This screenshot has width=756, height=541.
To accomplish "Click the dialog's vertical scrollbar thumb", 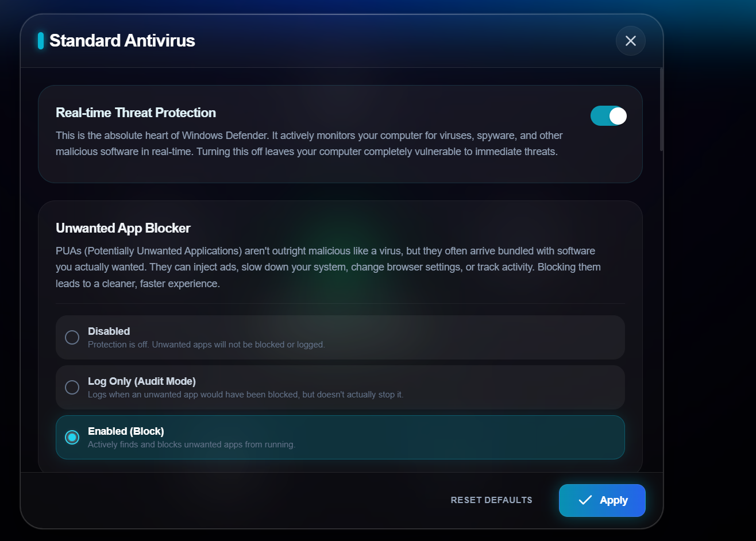I will pyautogui.click(x=661, y=109).
